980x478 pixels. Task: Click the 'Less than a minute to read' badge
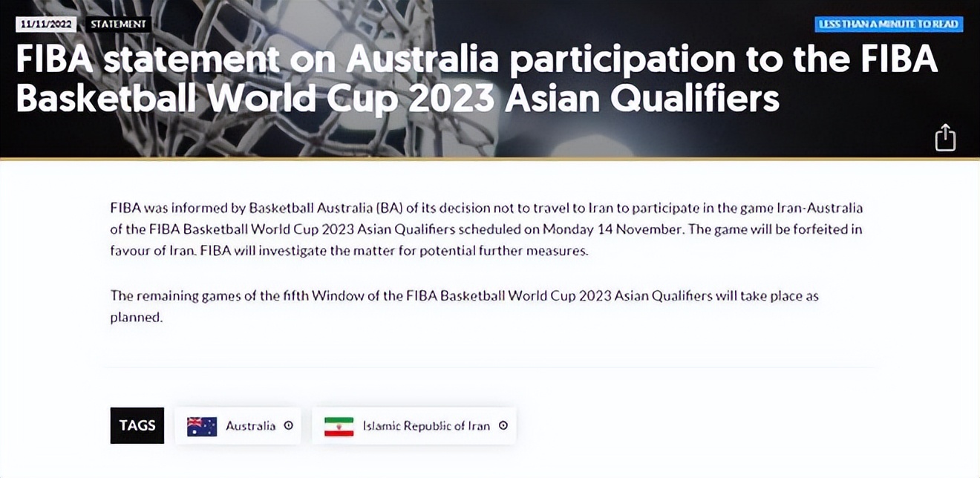[888, 24]
